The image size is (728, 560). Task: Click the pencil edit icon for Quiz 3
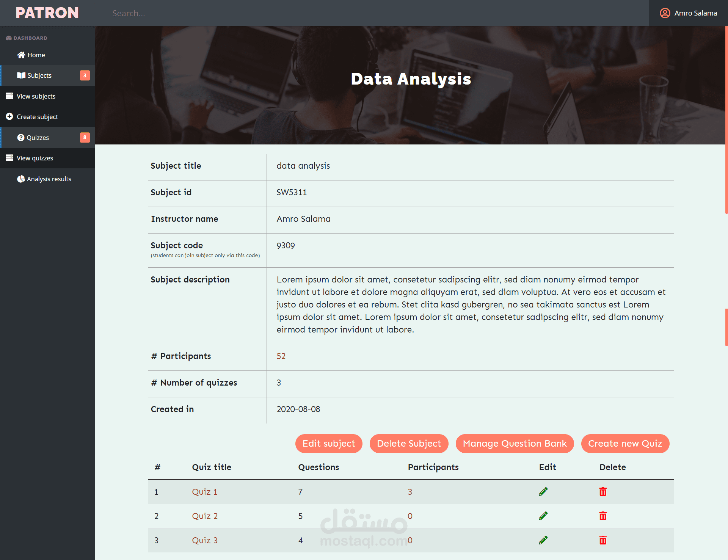click(x=543, y=540)
